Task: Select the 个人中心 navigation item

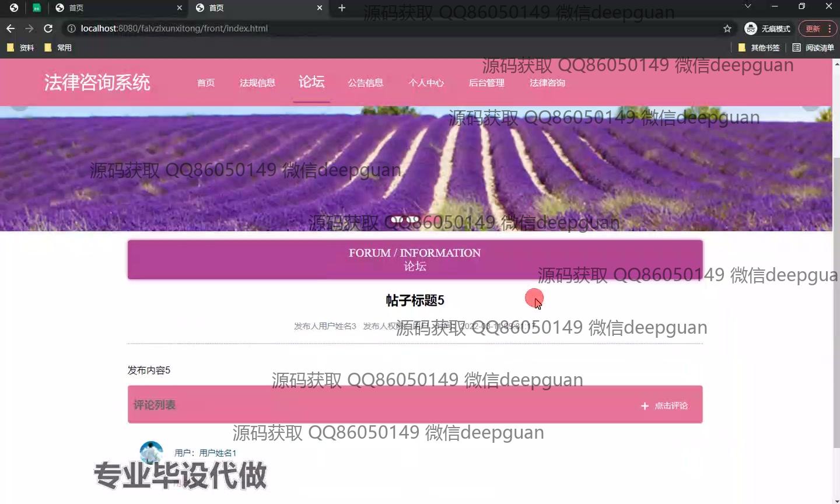Action: [x=426, y=83]
